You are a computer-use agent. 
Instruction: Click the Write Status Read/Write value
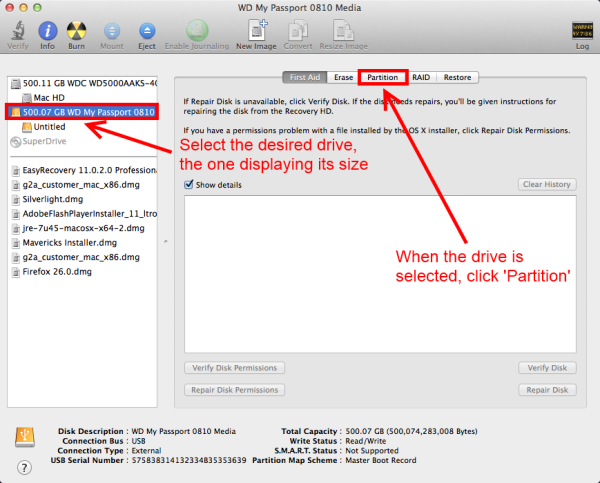pyautogui.click(x=365, y=441)
